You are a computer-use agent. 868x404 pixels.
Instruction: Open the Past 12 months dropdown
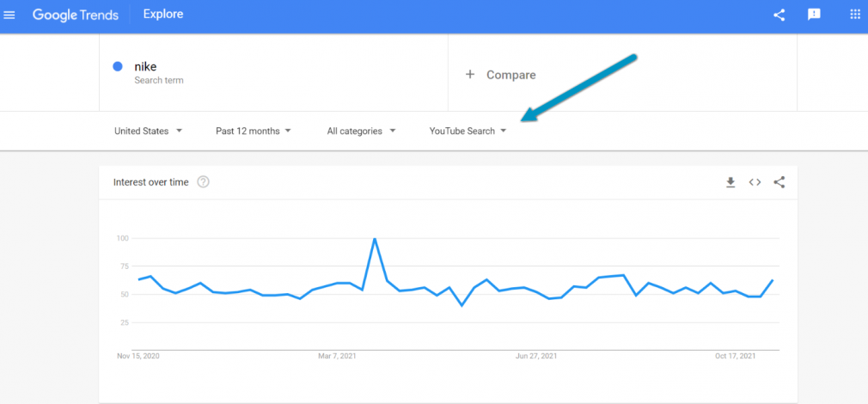click(254, 132)
